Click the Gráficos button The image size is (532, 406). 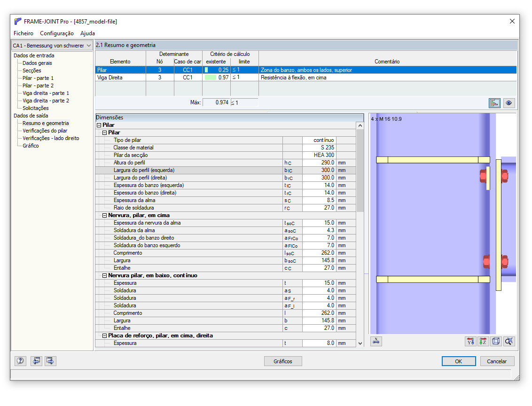click(x=283, y=361)
